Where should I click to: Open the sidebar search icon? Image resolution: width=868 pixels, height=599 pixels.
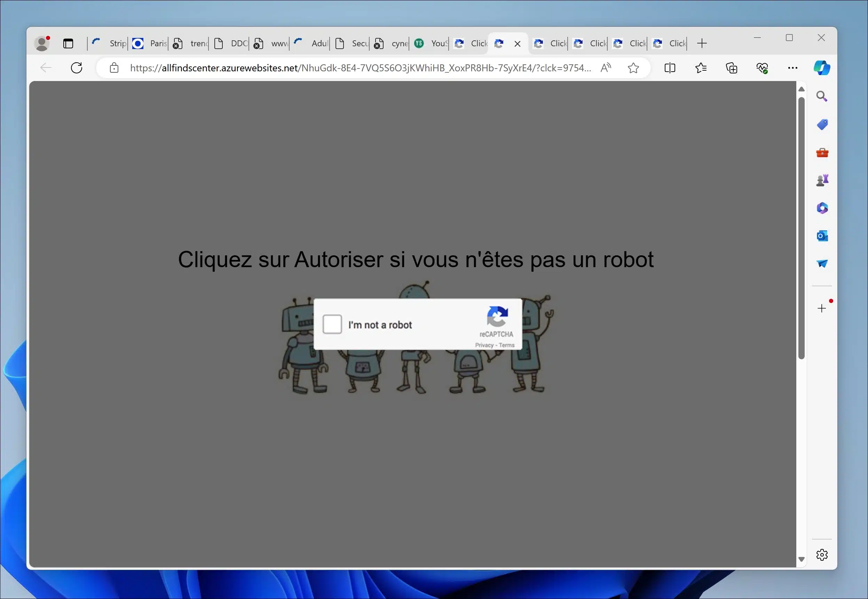click(x=822, y=96)
